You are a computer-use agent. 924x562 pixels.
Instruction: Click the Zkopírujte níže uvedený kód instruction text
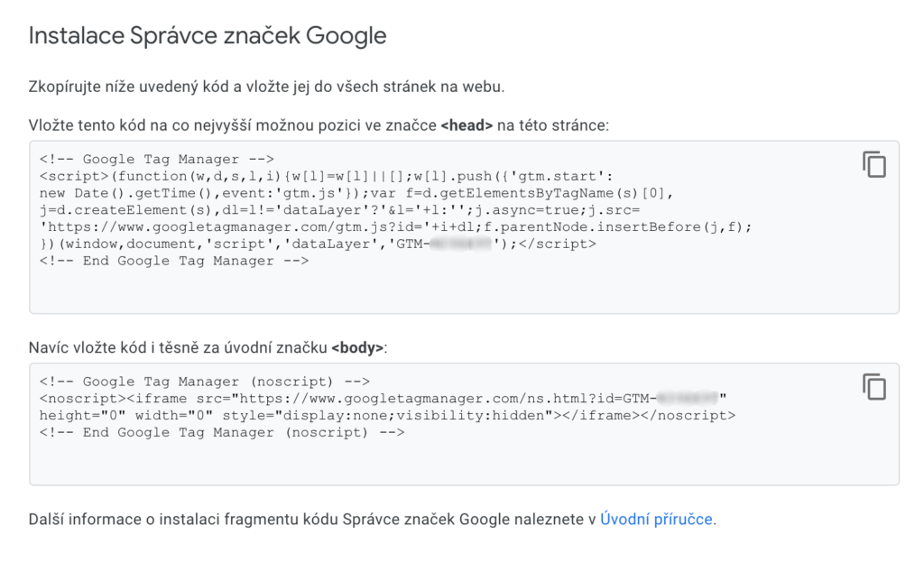[265, 87]
